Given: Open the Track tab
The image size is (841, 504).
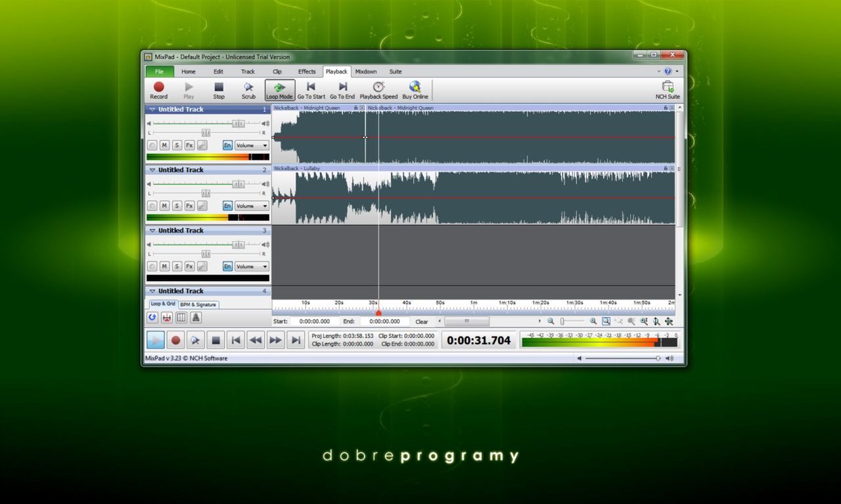Looking at the screenshot, I should tap(248, 72).
